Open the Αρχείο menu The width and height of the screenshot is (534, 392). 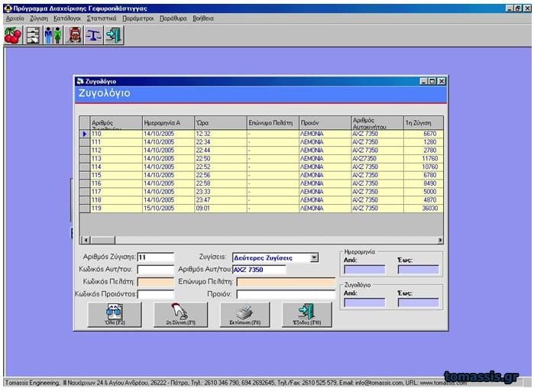pos(15,18)
